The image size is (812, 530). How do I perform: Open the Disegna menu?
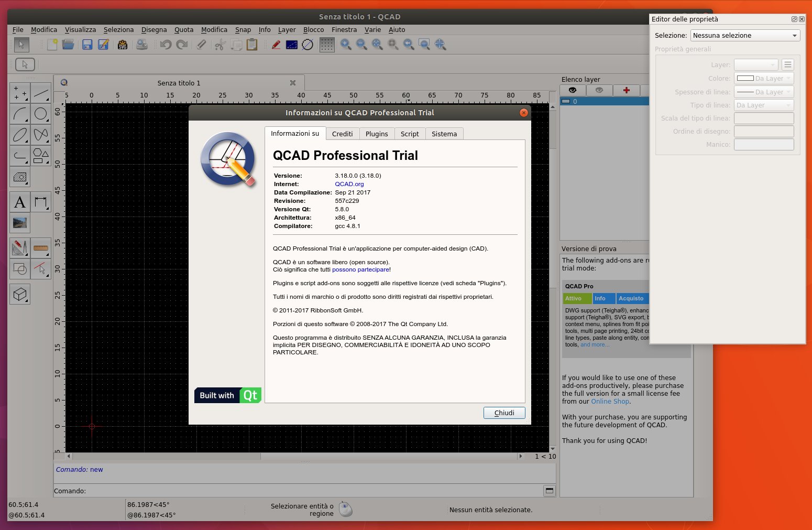click(154, 30)
